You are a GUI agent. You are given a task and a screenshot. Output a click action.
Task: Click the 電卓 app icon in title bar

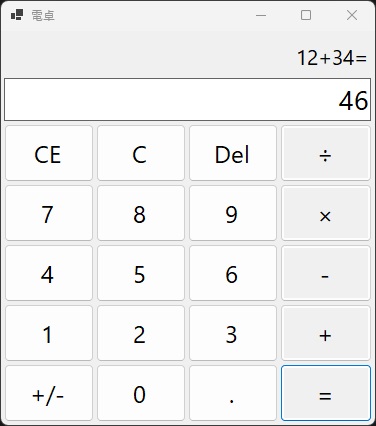[x=17, y=15]
